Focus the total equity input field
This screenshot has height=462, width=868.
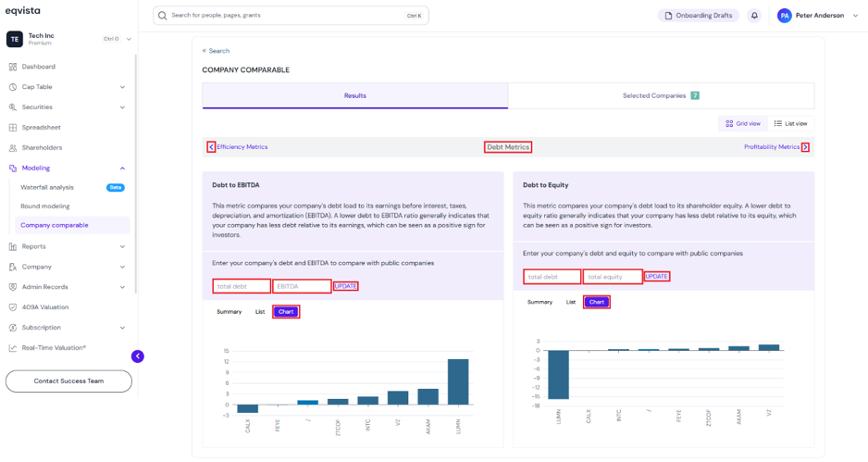[x=613, y=277]
